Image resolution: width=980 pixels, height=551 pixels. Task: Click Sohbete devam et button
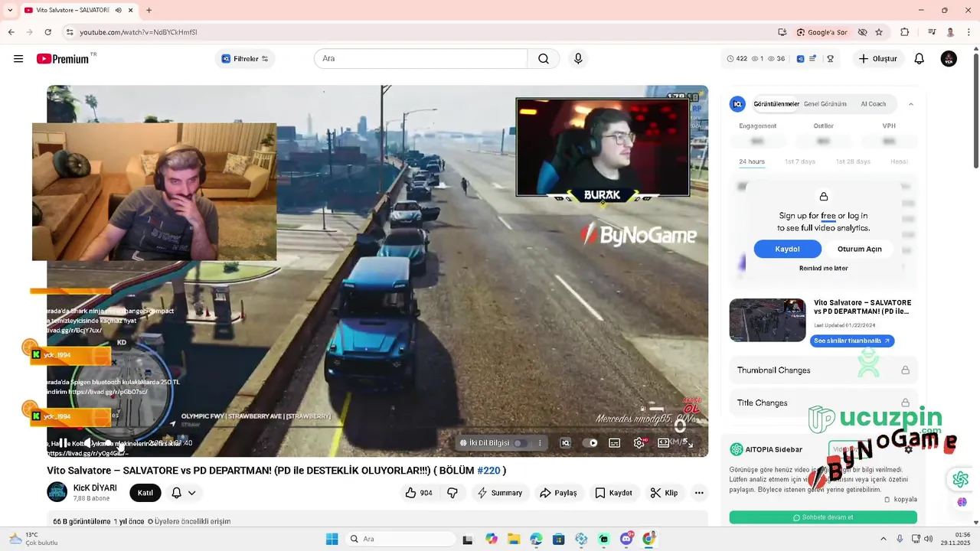tap(823, 517)
